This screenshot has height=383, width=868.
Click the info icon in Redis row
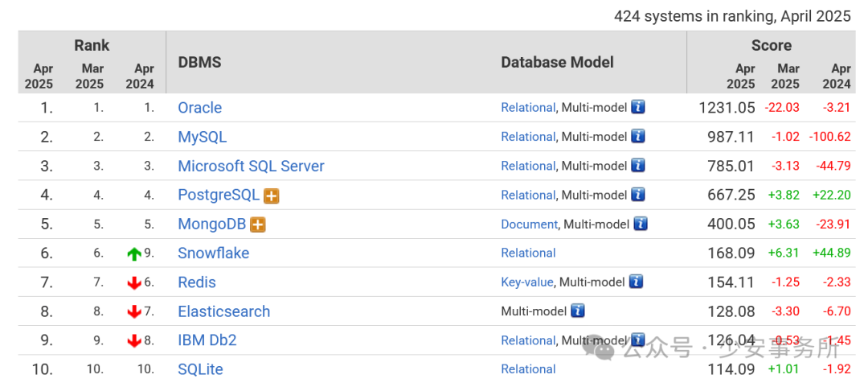coord(637,282)
